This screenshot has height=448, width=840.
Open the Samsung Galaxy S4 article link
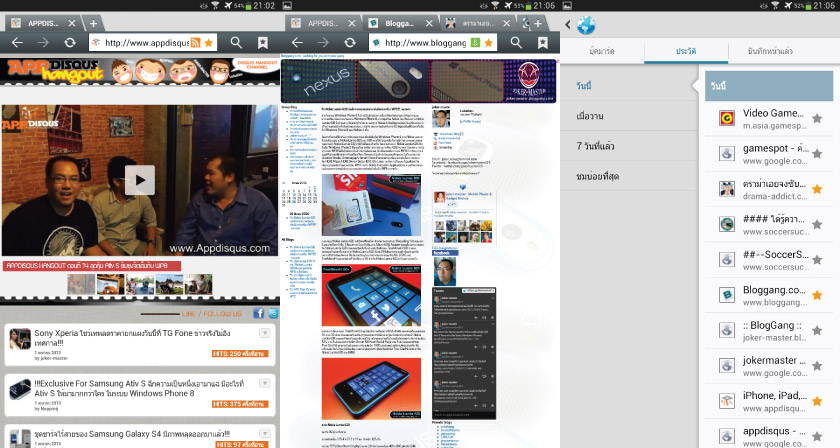(x=132, y=434)
